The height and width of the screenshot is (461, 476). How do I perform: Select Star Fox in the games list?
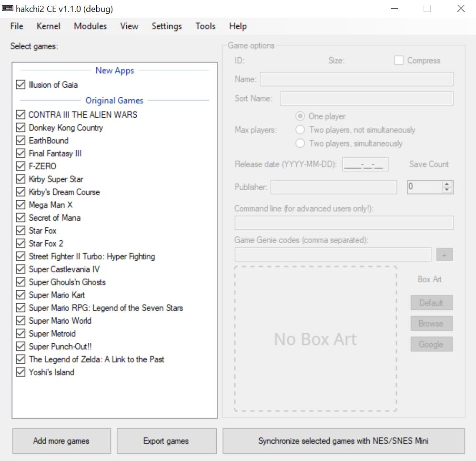click(42, 231)
